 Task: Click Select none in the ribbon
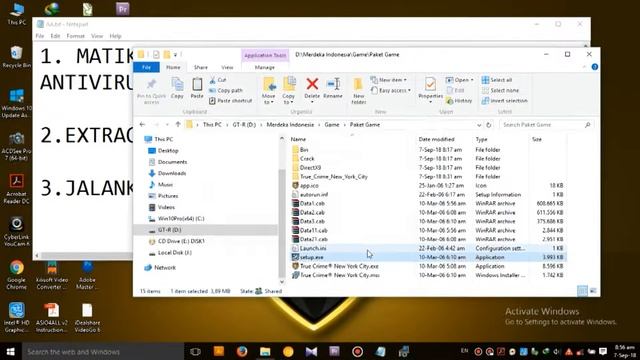pos(500,90)
